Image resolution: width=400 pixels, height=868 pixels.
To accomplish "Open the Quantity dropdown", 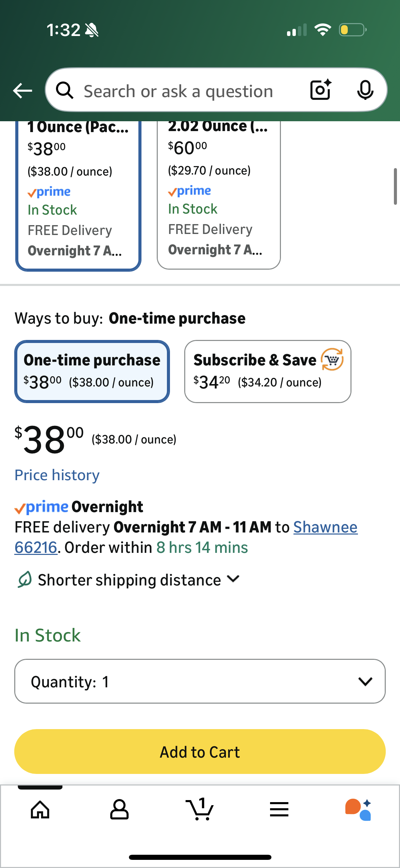I will (x=200, y=681).
